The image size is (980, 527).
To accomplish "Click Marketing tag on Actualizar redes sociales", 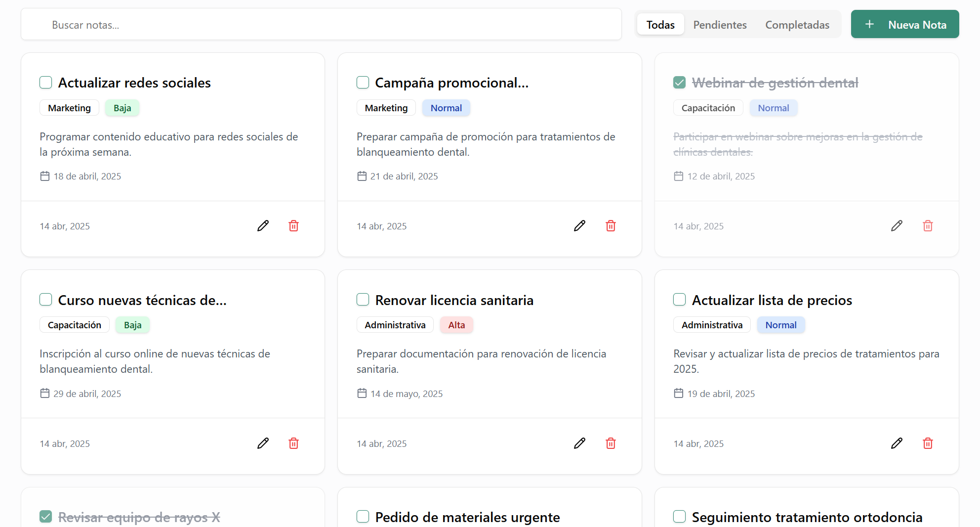I will pyautogui.click(x=70, y=108).
